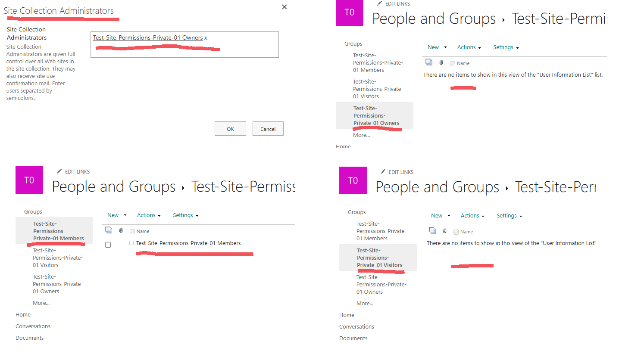Open the Actions dropdown in the Visitors-highlighted view
The height and width of the screenshot is (357, 644).
472,216
